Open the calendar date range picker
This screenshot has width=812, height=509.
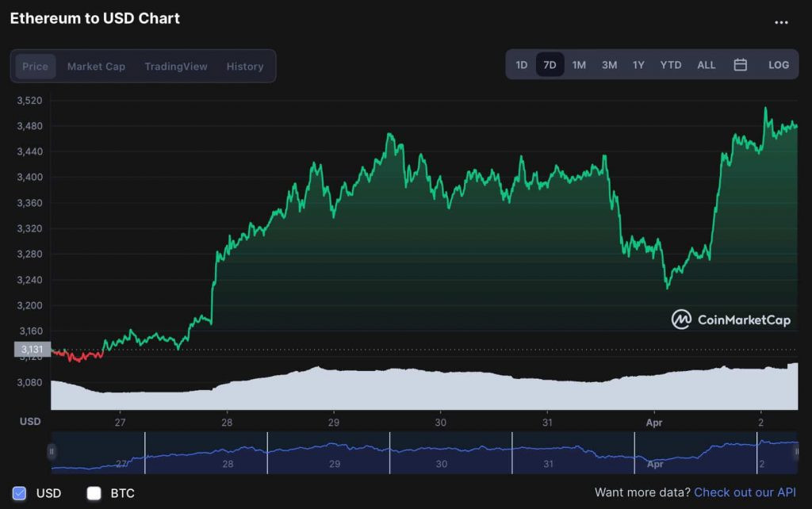[x=740, y=65]
